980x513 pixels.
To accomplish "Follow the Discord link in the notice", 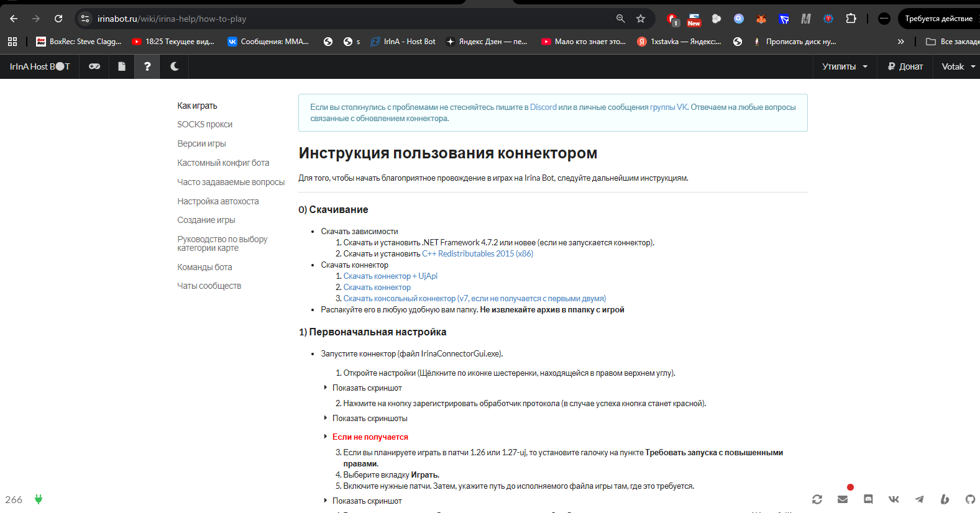I will pyautogui.click(x=543, y=107).
